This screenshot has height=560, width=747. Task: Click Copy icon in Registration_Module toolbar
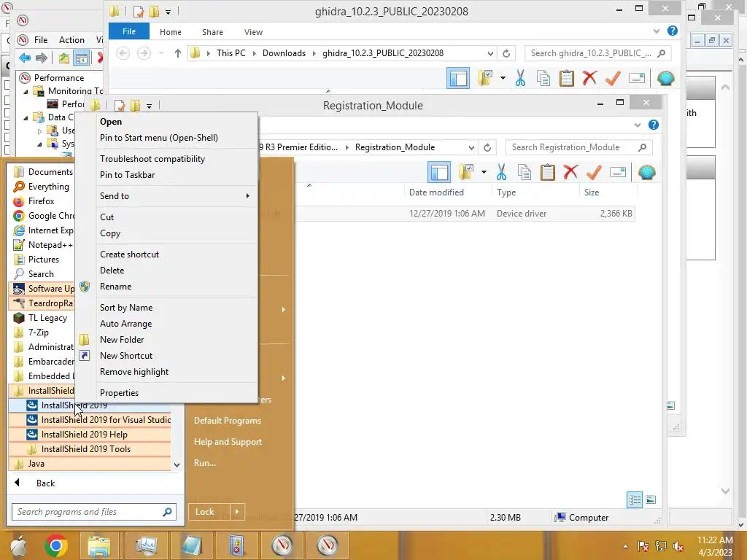click(525, 172)
